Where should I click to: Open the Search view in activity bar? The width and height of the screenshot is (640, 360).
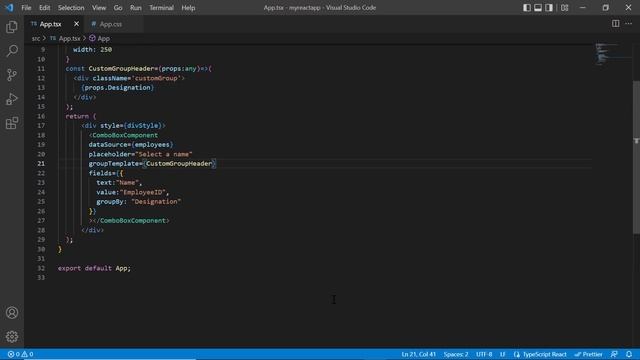(x=12, y=51)
